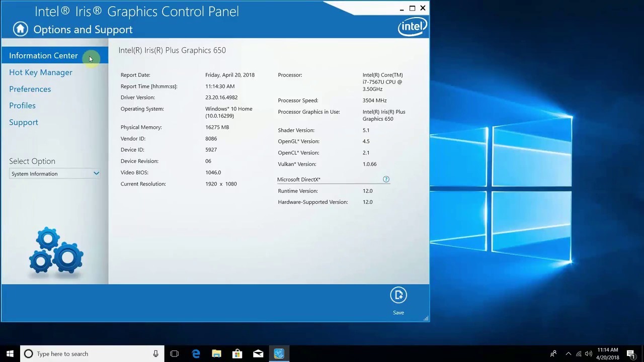Open File Explorer from taskbar
This screenshot has width=644, height=362.
(216, 353)
